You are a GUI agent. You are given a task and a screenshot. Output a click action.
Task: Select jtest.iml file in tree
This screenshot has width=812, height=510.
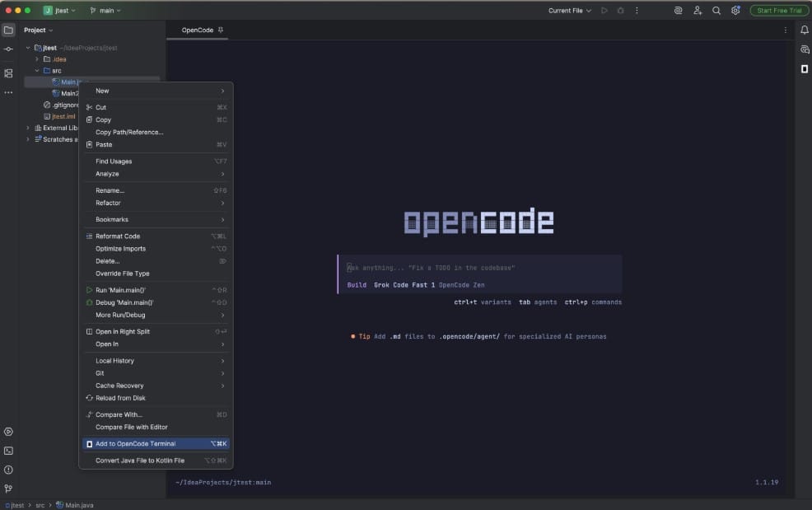click(59, 117)
